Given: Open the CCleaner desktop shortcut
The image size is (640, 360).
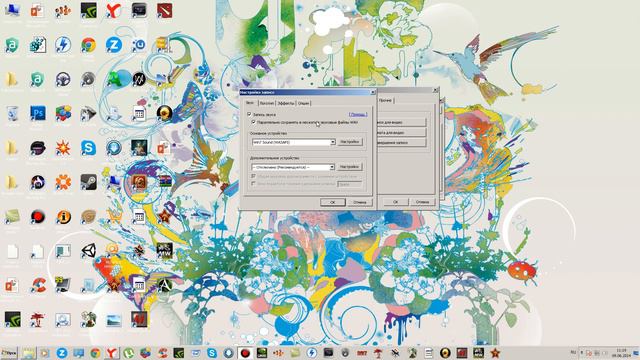Looking at the screenshot, I should [38, 284].
